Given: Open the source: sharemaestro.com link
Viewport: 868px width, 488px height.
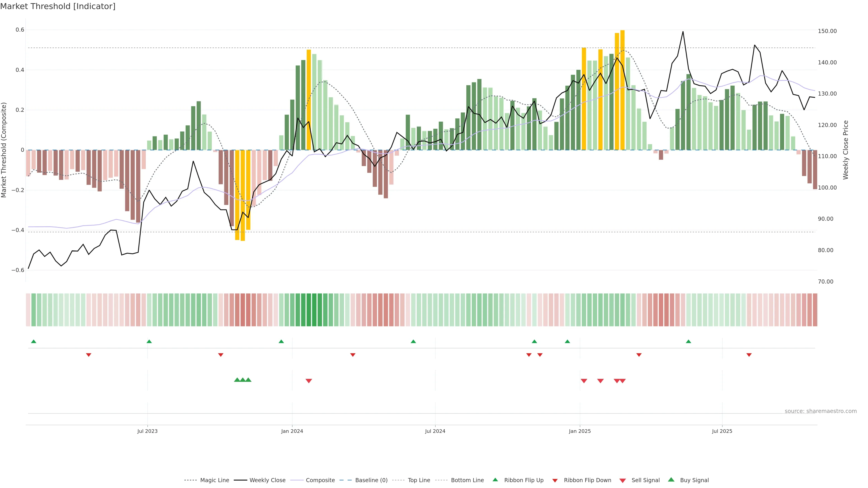Looking at the screenshot, I should [821, 411].
